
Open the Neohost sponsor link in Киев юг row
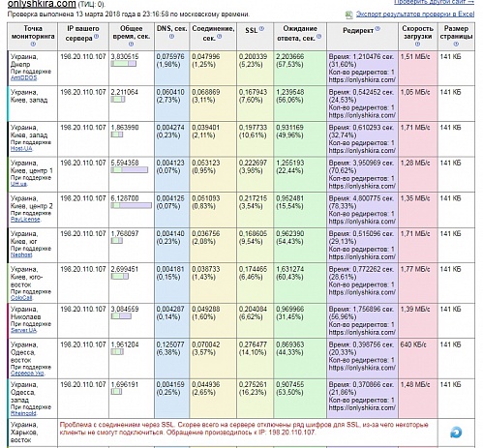tap(21, 255)
